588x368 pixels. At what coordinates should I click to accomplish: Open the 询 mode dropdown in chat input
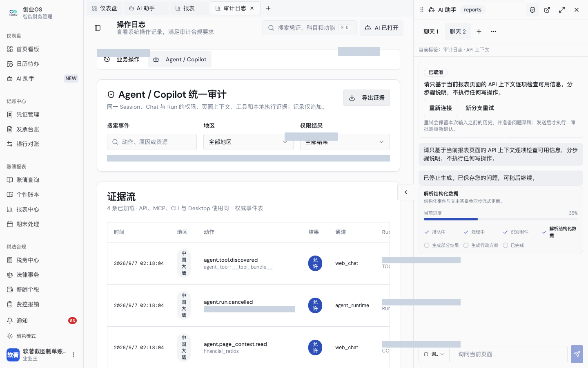(x=434, y=354)
